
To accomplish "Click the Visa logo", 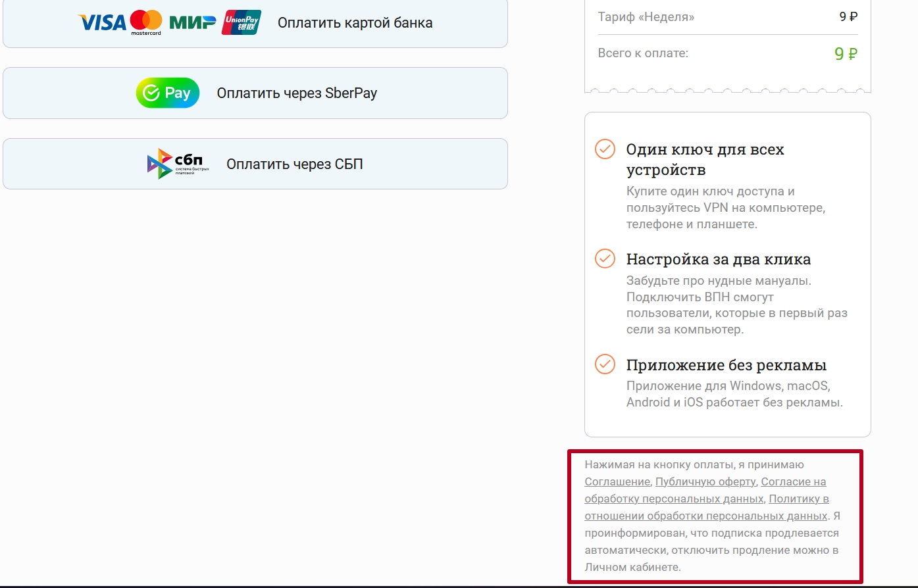I will point(102,23).
